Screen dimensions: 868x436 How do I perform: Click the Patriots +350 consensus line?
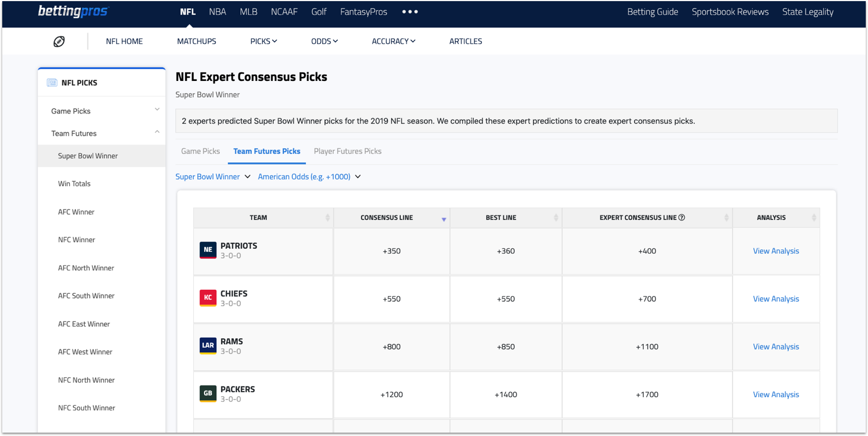(x=392, y=251)
